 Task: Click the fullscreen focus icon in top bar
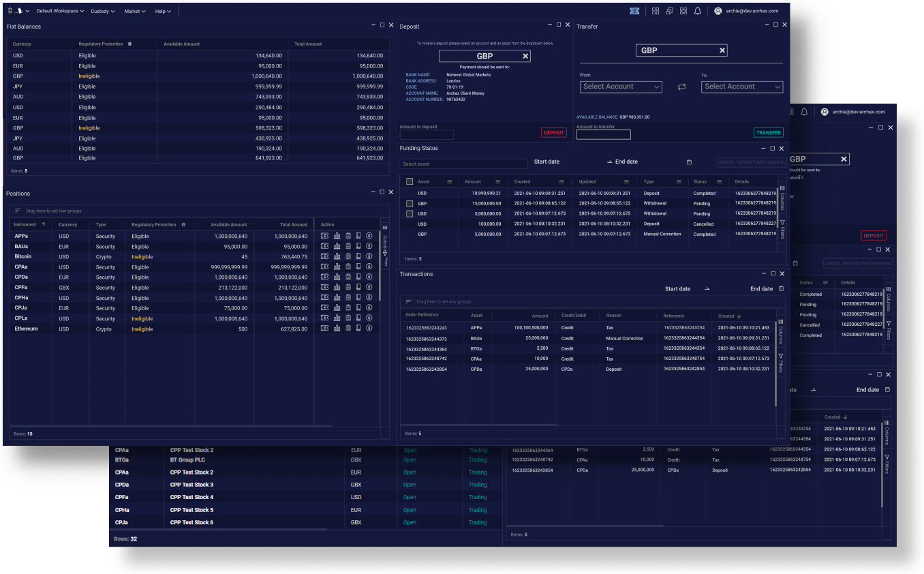point(683,11)
